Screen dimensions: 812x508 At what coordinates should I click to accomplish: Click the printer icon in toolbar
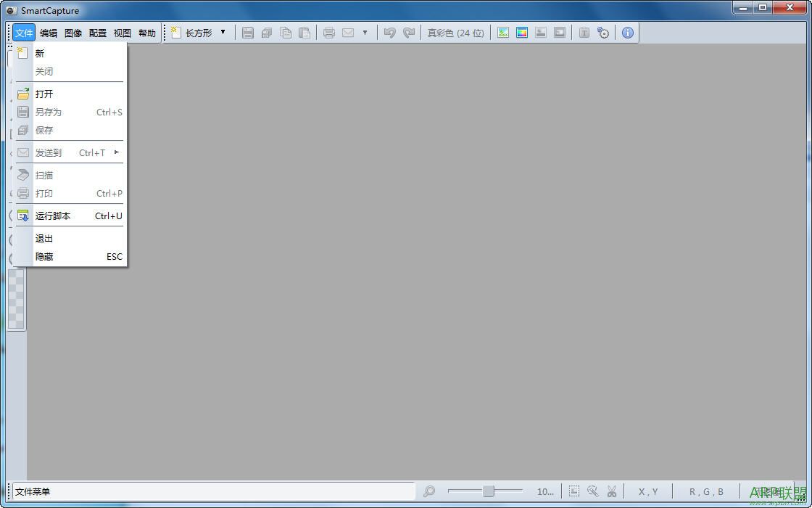329,33
